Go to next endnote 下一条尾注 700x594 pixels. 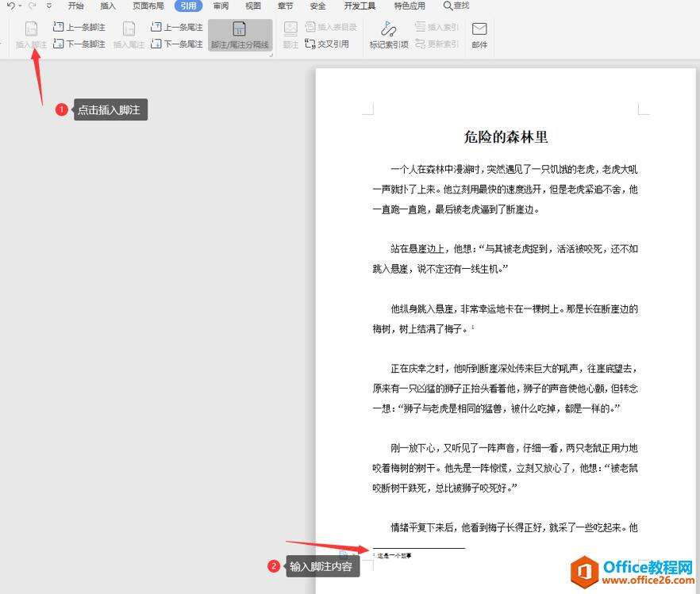click(177, 44)
